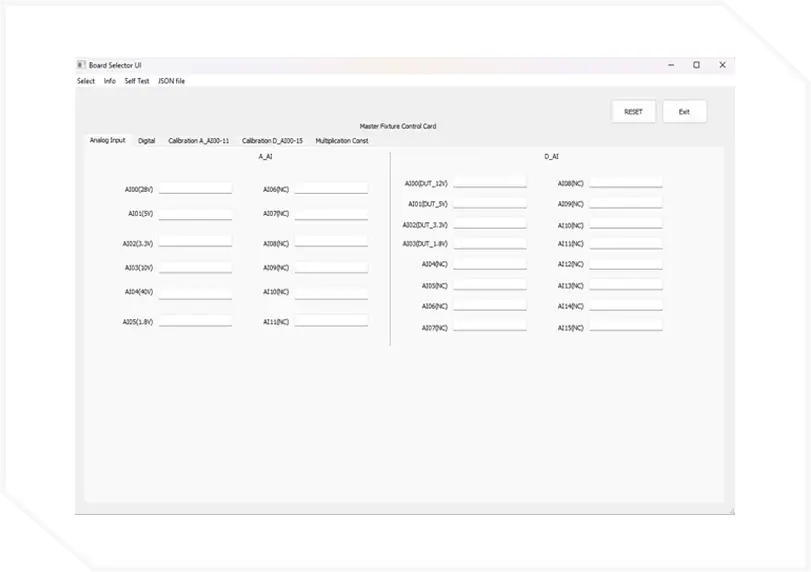This screenshot has width=811, height=572.
Task: Select the AI00(DUT_12V) input field
Action: click(x=489, y=183)
